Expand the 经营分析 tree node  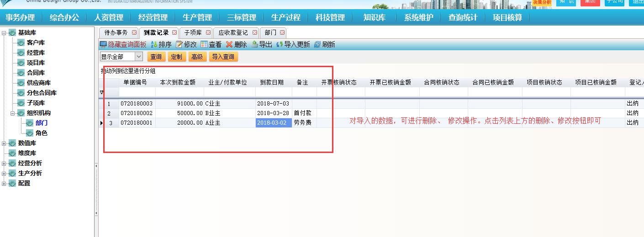pyautogui.click(x=5, y=163)
